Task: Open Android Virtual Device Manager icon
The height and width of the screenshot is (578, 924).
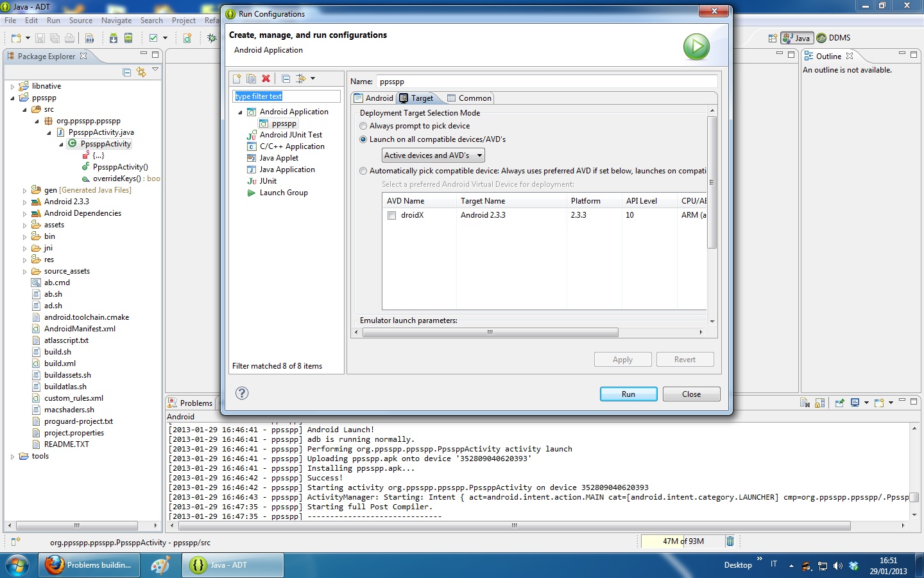Action: (128, 38)
